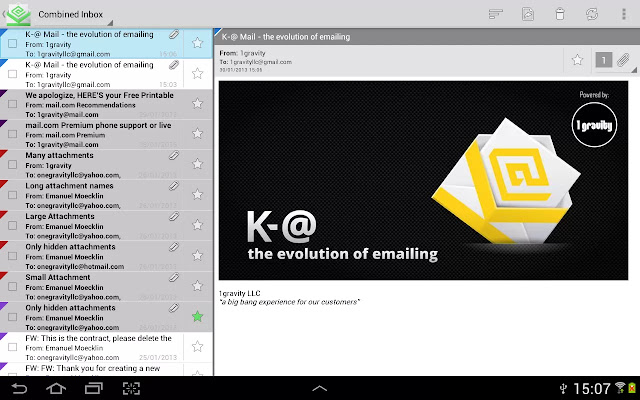Image resolution: width=640 pixels, height=400 pixels.
Task: Tap the K-@ banner image in email
Action: click(423, 180)
